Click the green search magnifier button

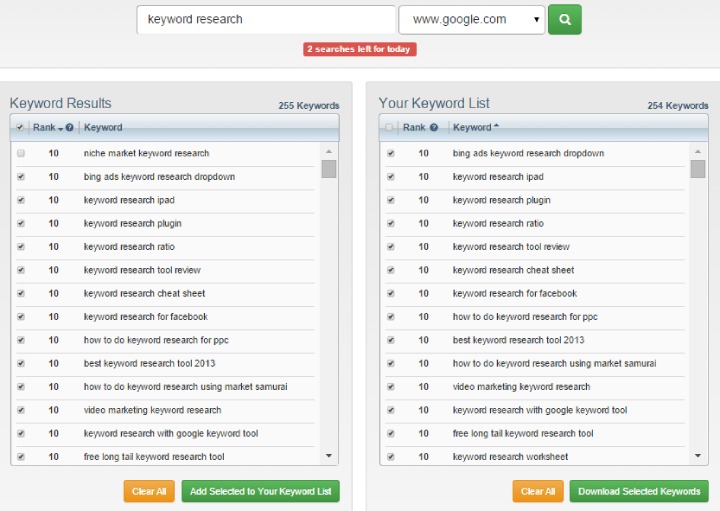click(x=564, y=19)
